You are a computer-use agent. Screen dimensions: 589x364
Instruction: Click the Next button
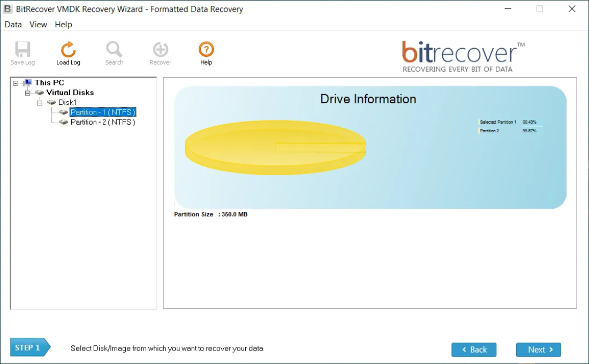(538, 350)
